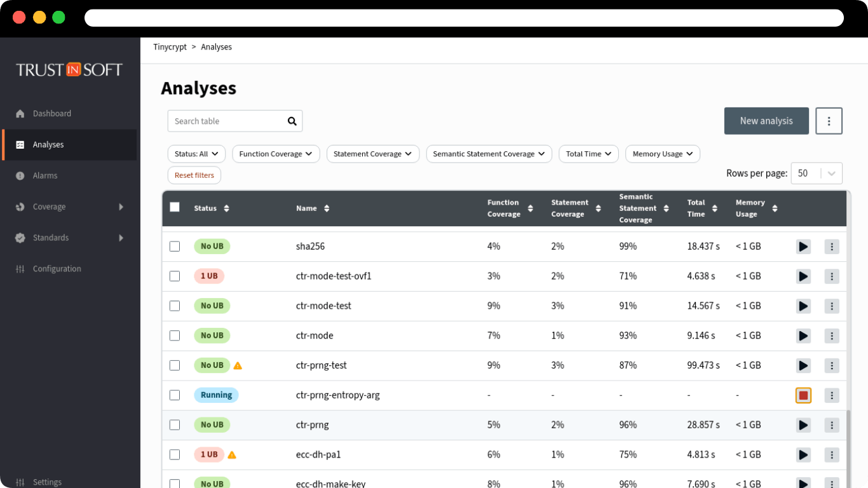This screenshot has height=488, width=868.
Task: Check the ctr-mode-test row checkbox
Action: click(x=175, y=306)
